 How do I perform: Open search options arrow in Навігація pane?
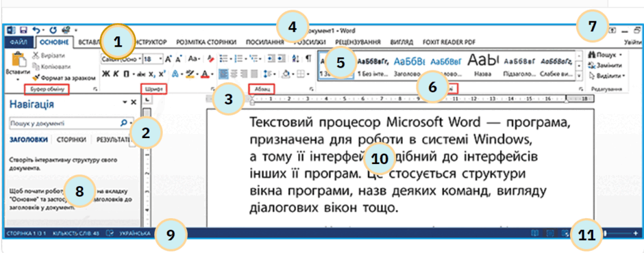[x=131, y=122]
